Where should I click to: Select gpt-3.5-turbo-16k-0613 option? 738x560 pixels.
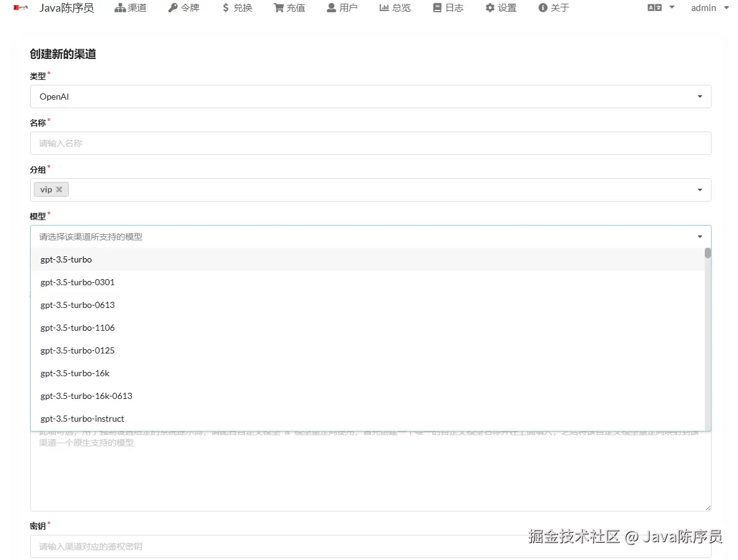pyautogui.click(x=368, y=396)
